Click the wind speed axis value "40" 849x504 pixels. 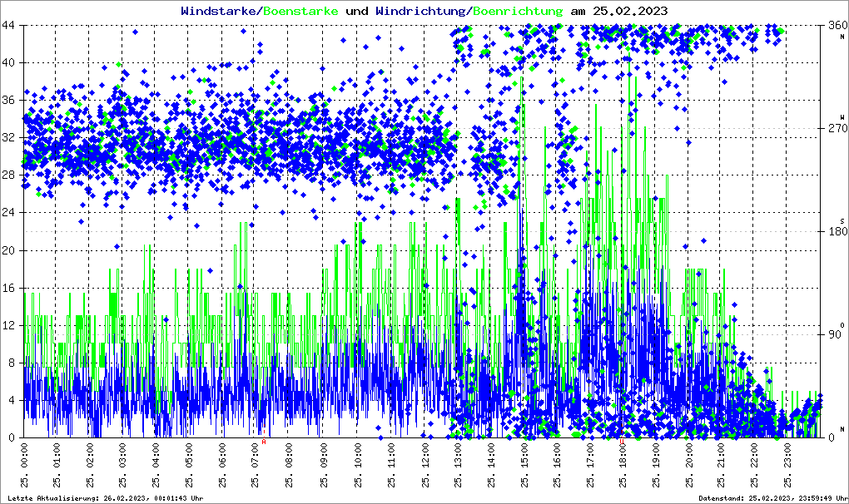point(8,62)
